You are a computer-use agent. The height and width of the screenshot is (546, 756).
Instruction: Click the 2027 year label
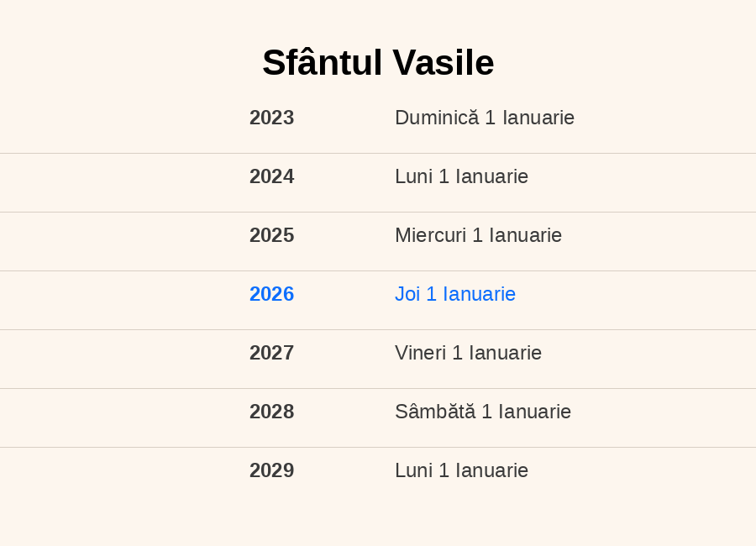[x=271, y=353]
